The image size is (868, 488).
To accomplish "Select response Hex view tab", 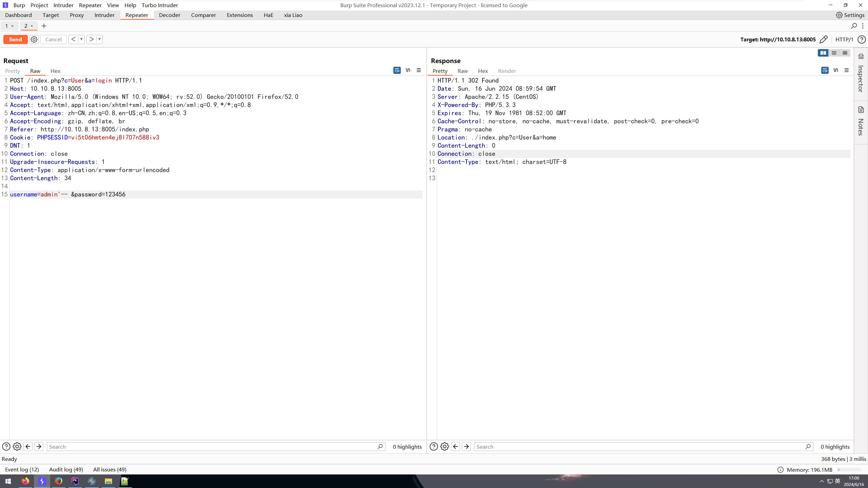I will tap(483, 71).
